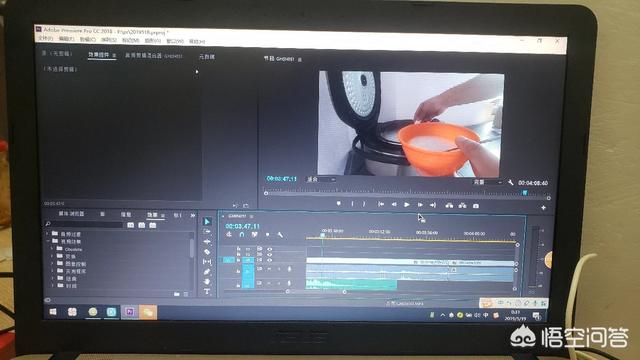Viewport: 640px width, 360px height.
Task: Click the Add Marker button under the monitor
Action: pyautogui.click(x=338, y=203)
